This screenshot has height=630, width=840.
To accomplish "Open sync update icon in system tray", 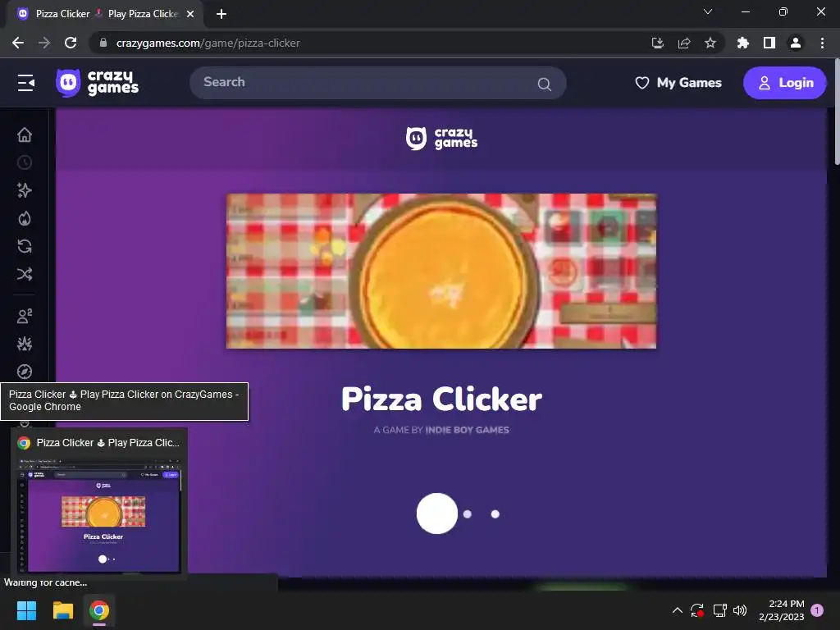I will tap(697, 610).
